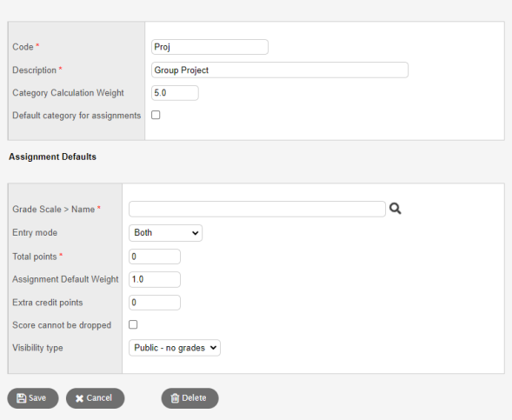Viewport: 512px width, 420px height.
Task: Open the Grade Scale search magnifier
Action: tap(396, 209)
